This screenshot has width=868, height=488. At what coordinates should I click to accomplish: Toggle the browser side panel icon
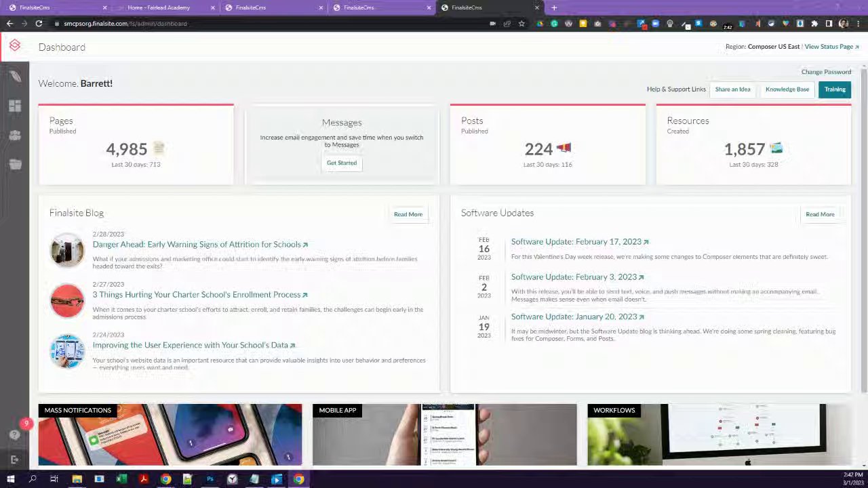[x=829, y=24]
